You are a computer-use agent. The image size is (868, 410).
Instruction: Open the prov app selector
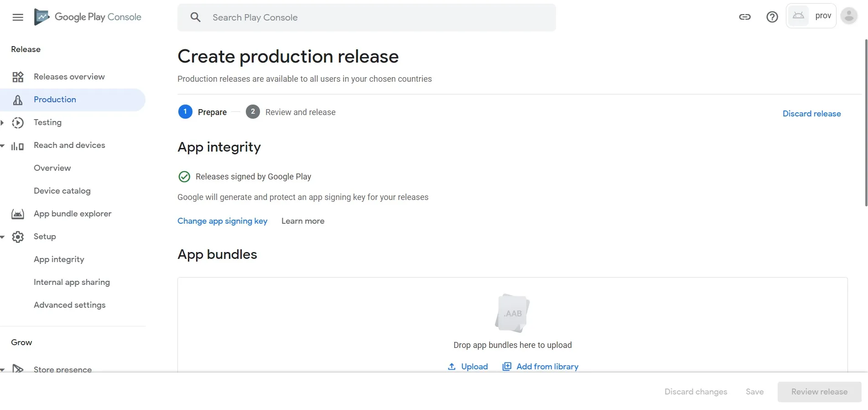coord(811,16)
